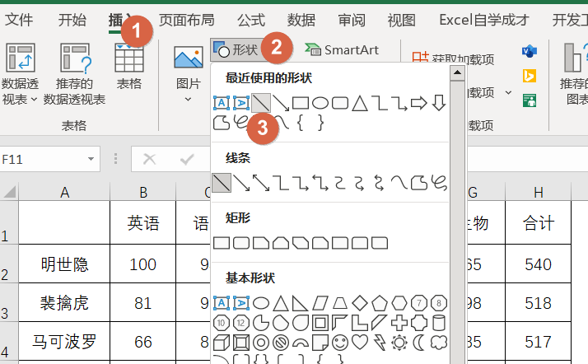Choose the parallelogram basic shape

click(320, 303)
